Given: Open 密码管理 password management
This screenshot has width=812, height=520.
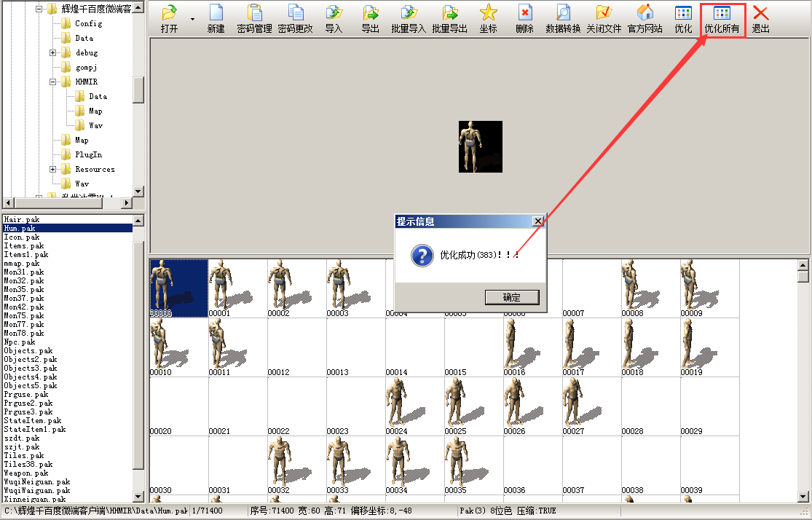Looking at the screenshot, I should click(254, 19).
